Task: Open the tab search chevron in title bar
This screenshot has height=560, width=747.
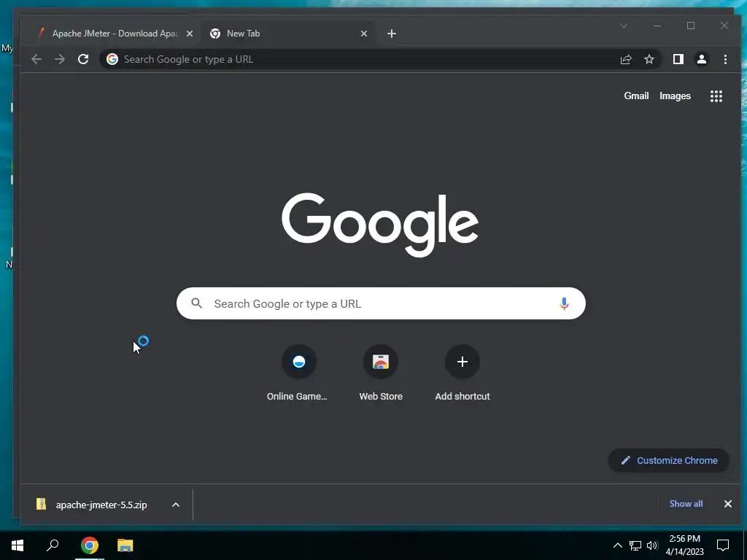Action: [x=624, y=26]
